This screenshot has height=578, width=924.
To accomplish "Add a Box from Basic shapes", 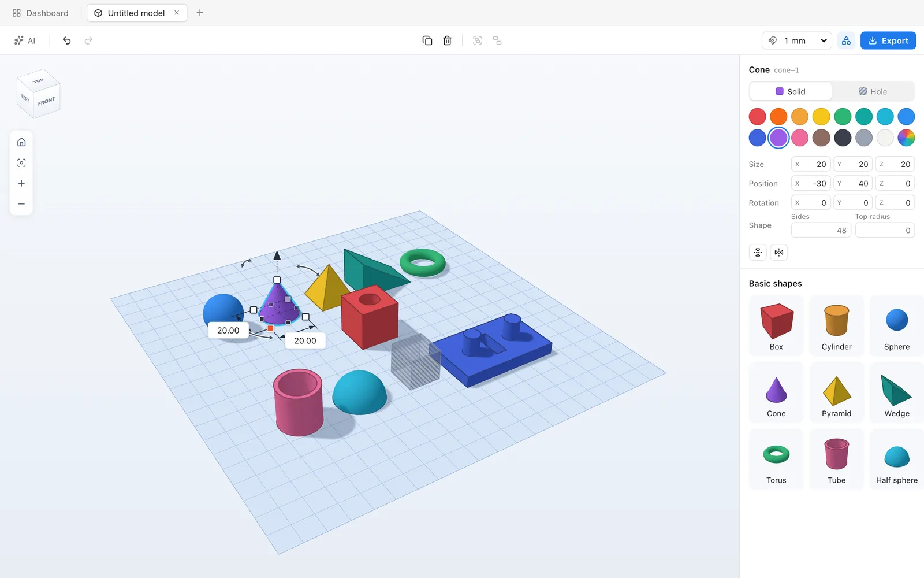I will [776, 325].
